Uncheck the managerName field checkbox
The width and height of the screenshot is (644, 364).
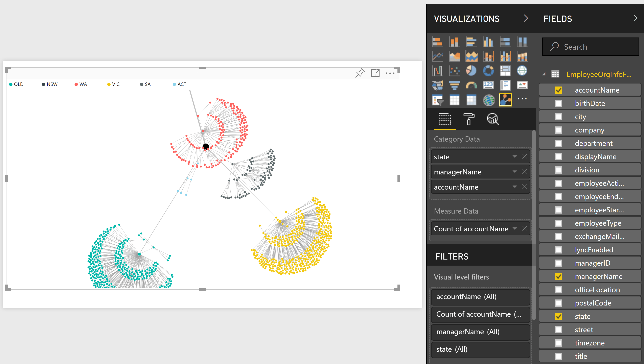(x=558, y=276)
